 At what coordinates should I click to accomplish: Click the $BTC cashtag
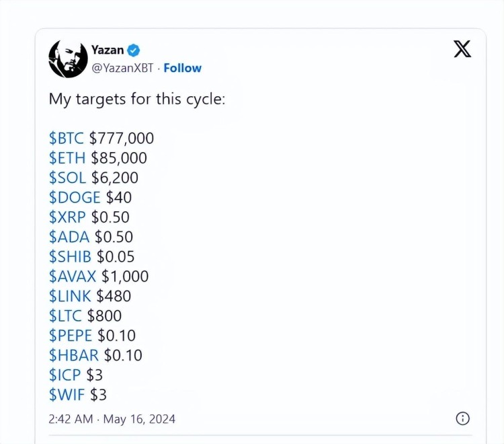[67, 139]
